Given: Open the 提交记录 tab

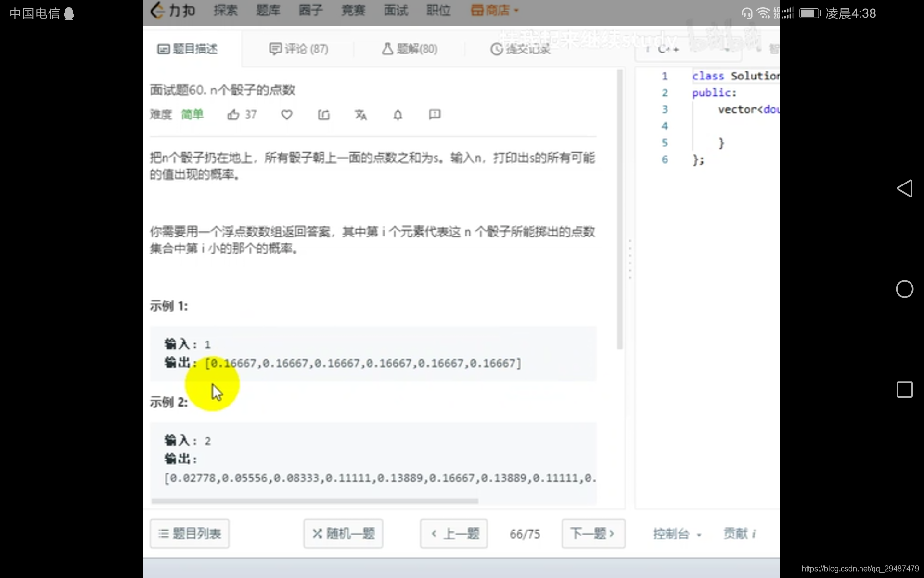Looking at the screenshot, I should coord(520,49).
